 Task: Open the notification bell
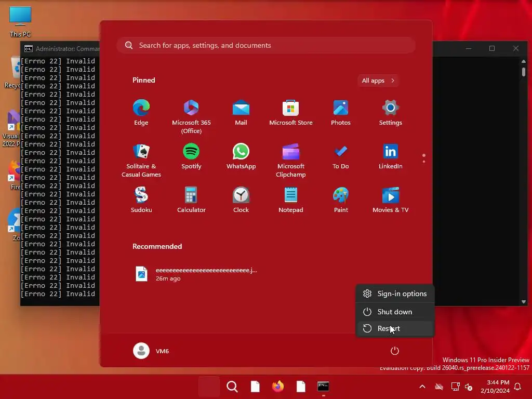518,387
